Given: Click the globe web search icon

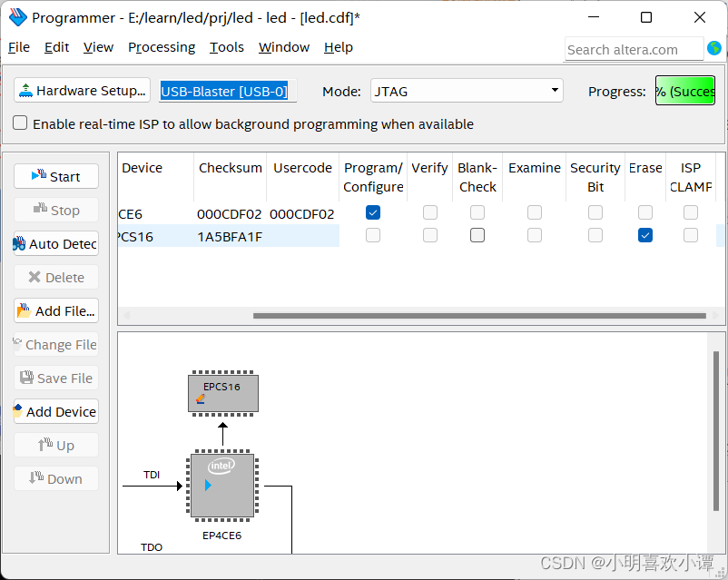Looking at the screenshot, I should tap(714, 48).
